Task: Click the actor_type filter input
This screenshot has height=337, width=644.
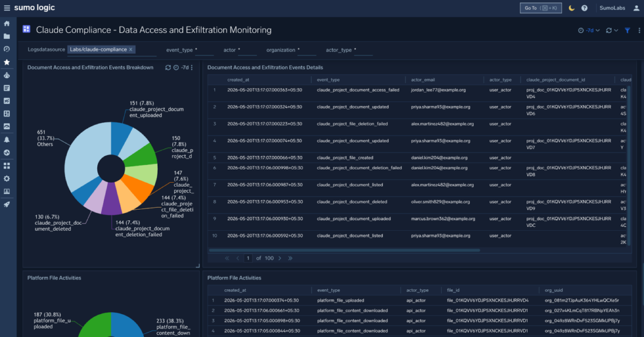Action: [x=363, y=50]
